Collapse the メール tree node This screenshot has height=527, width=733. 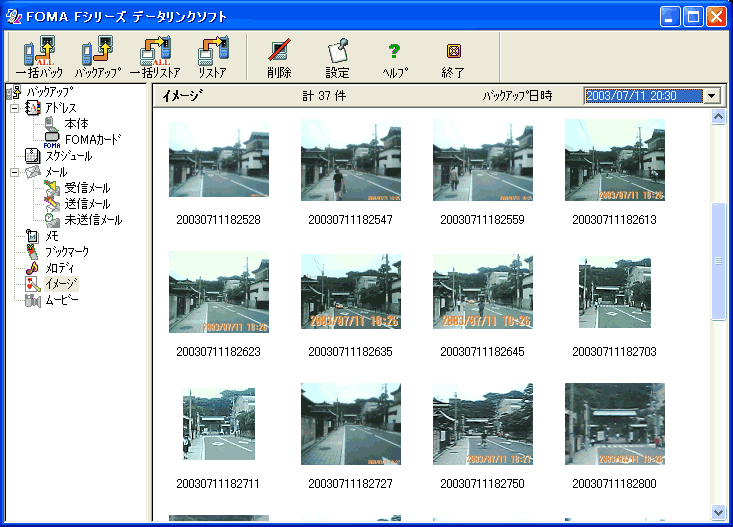(15, 172)
